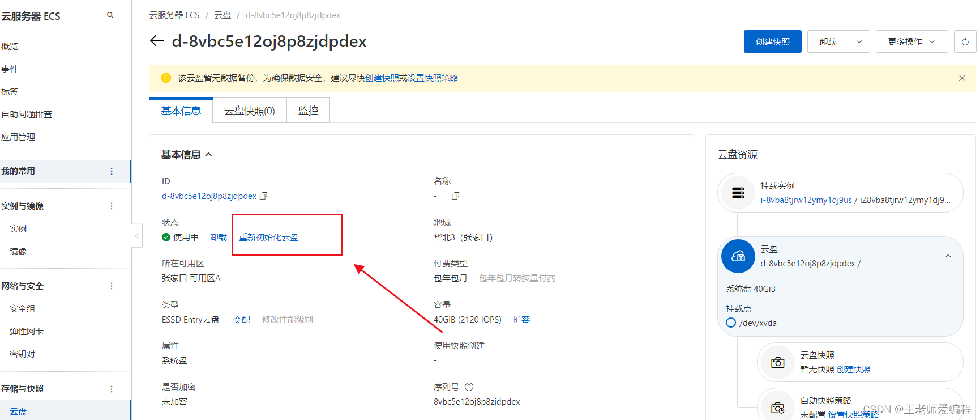Open options menu for 实例与镜像
Image resolution: width=980 pixels, height=420 pixels.
tap(112, 206)
